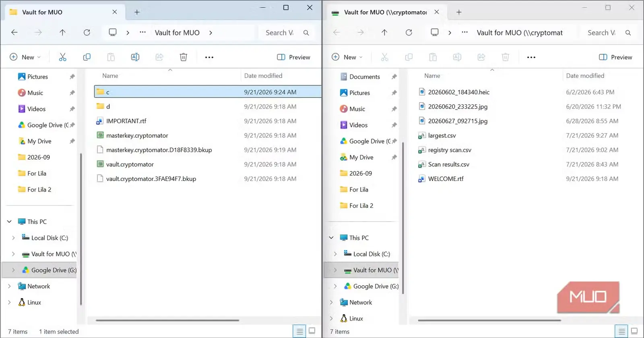This screenshot has height=338, width=644.
Task: Click the horizontal scrollbar in left window
Action: 167,320
